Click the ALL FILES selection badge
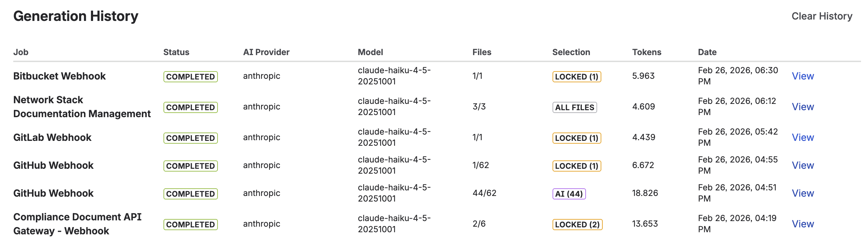The image size is (868, 242). click(x=574, y=107)
